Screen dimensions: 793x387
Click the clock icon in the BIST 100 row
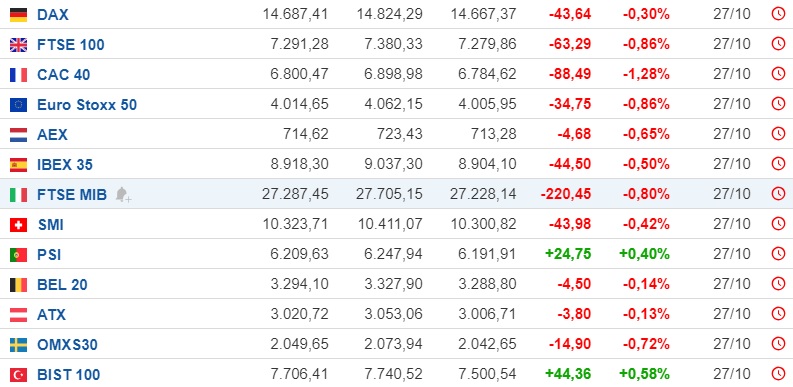click(778, 374)
